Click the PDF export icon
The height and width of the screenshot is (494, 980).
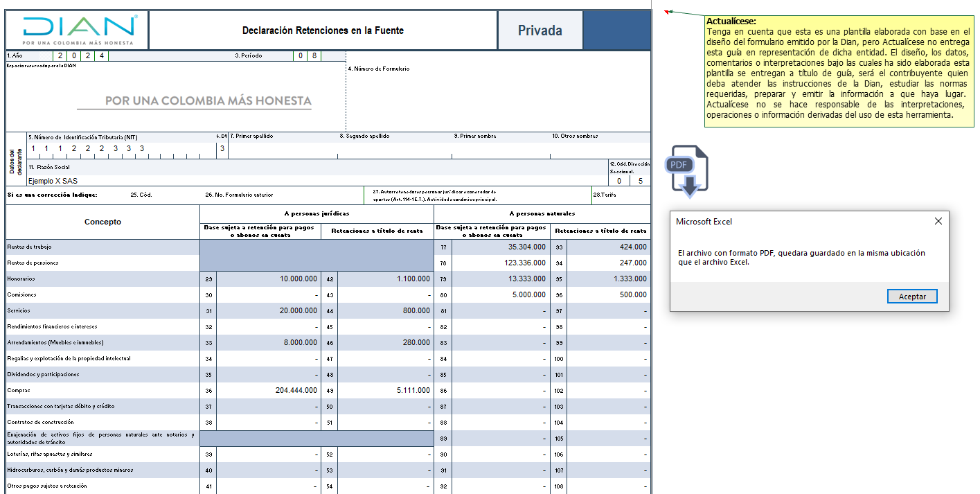tap(686, 170)
